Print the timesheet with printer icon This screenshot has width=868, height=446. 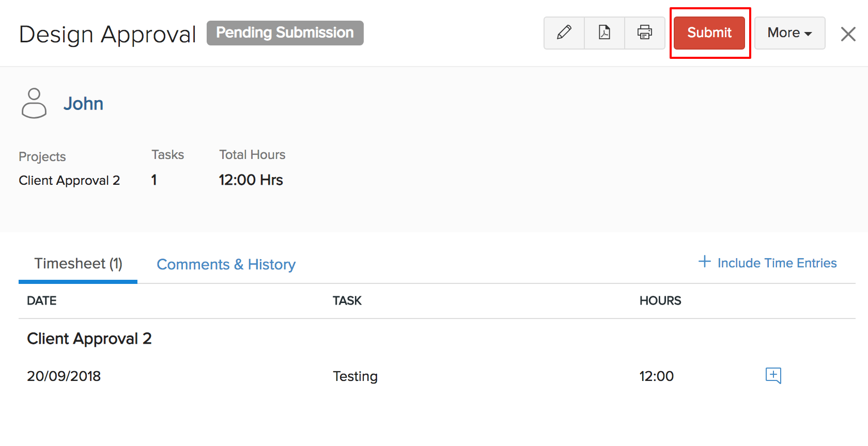point(645,33)
